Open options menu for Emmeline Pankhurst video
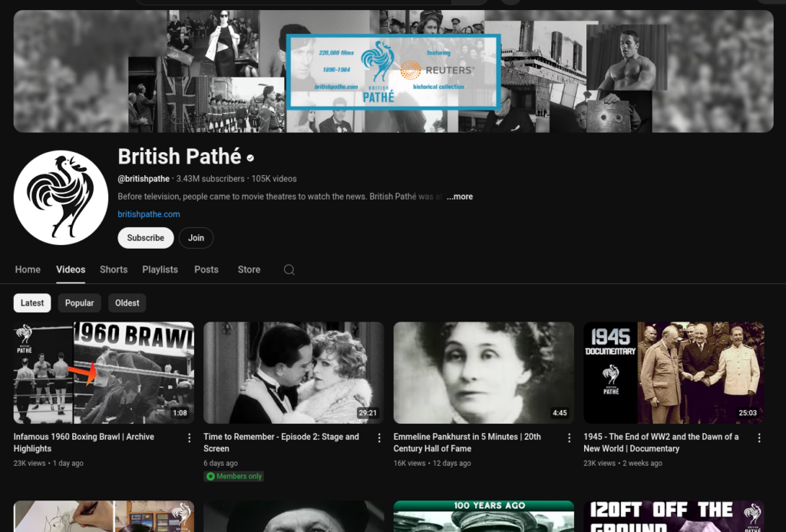The width and height of the screenshot is (786, 532). coord(569,438)
